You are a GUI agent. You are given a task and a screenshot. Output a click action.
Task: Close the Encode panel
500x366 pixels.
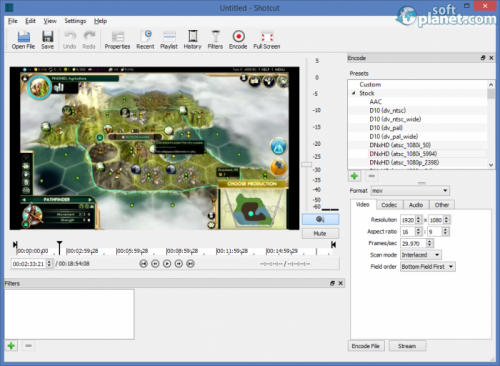click(x=491, y=58)
